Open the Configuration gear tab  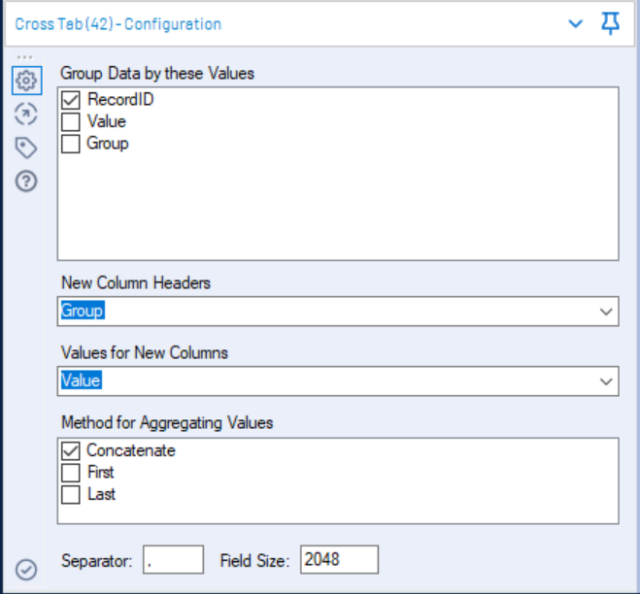tap(27, 80)
